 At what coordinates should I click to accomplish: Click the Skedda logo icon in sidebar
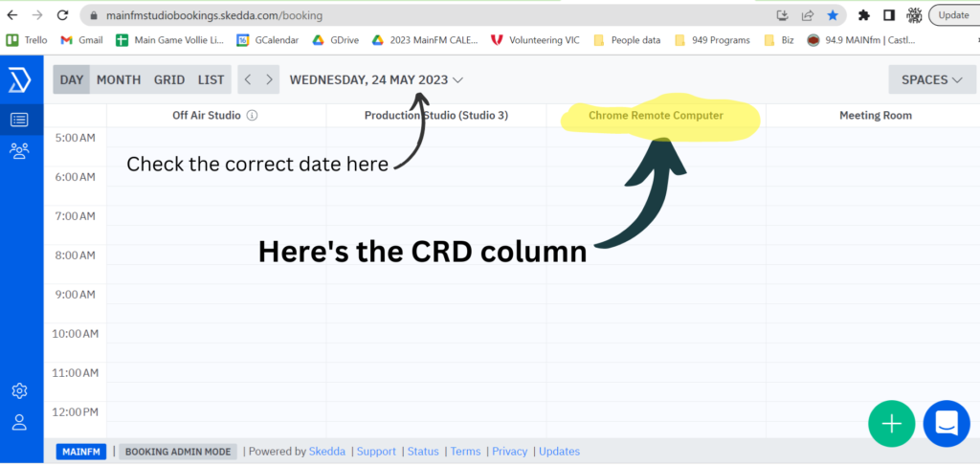point(19,80)
